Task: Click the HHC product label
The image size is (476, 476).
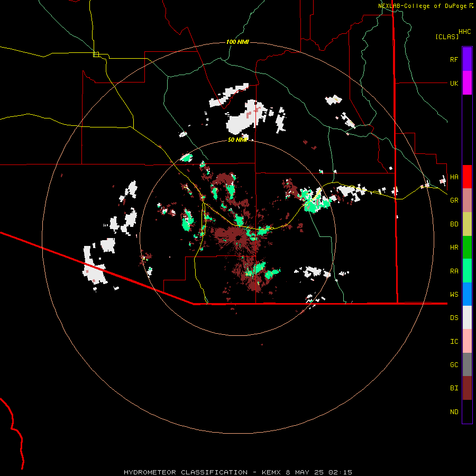Action: 464,32
